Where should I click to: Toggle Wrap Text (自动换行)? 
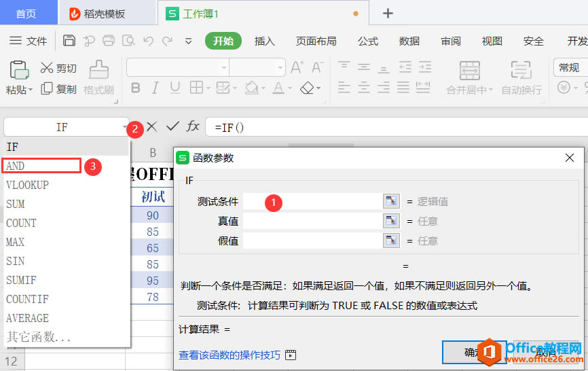[x=521, y=78]
